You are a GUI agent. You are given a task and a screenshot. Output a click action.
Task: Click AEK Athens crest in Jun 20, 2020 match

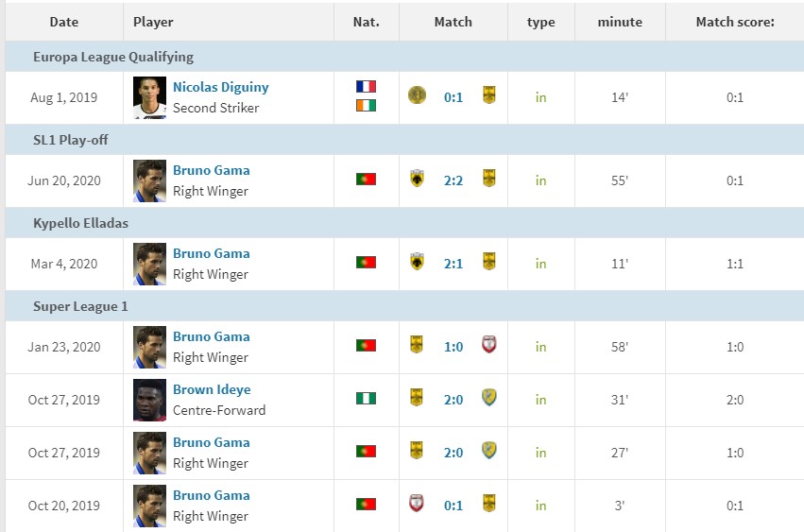pyautogui.click(x=417, y=178)
